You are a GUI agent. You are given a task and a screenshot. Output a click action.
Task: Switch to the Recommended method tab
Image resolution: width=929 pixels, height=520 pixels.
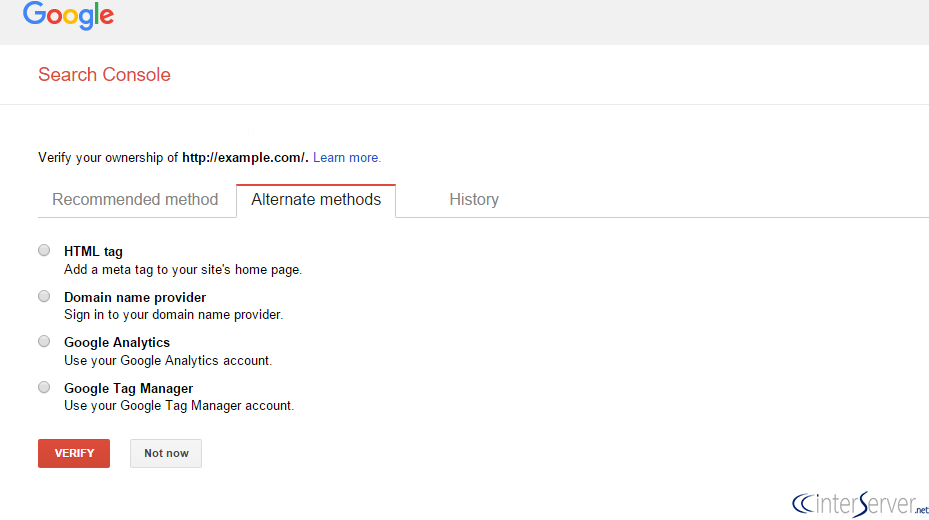point(135,200)
